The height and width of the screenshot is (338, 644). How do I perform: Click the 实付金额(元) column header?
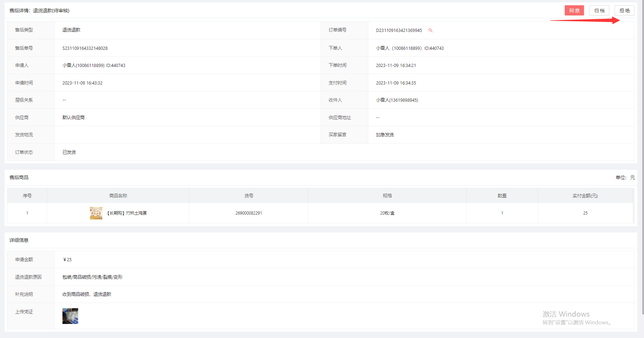[x=585, y=196]
